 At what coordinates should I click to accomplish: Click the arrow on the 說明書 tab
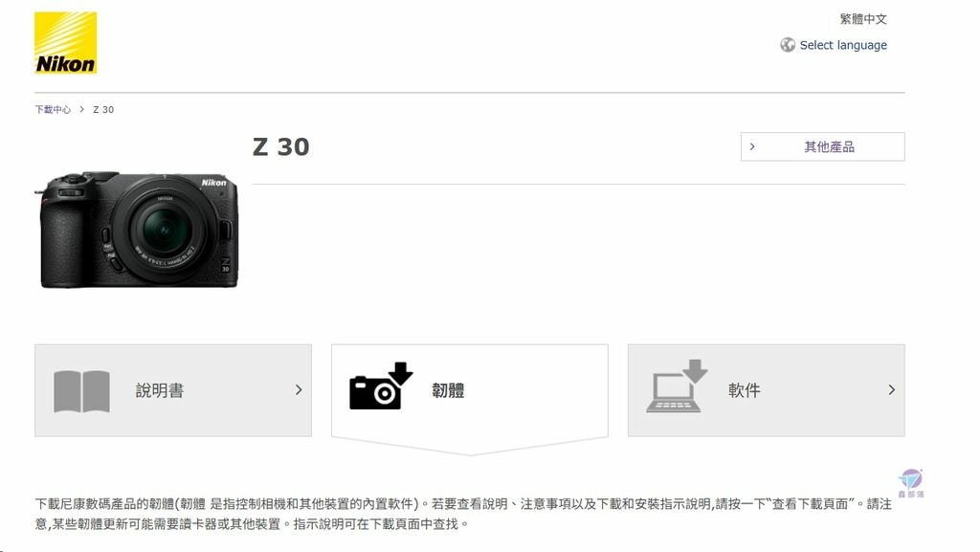[299, 390]
